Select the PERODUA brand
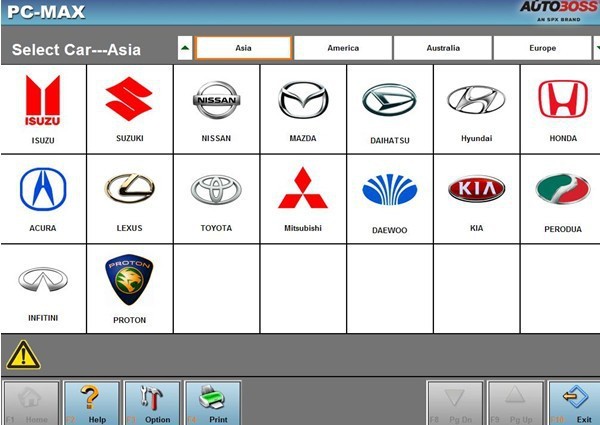 tap(561, 199)
